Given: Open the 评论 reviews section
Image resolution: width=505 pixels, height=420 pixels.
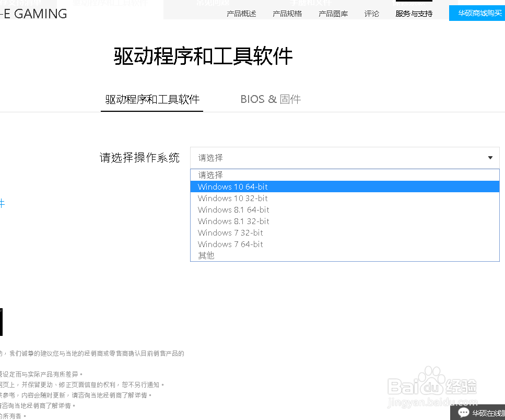Looking at the screenshot, I should (x=372, y=14).
